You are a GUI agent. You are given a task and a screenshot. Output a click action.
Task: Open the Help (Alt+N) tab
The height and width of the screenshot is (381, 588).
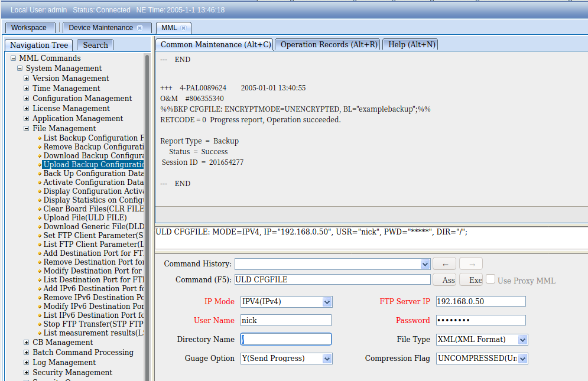pyautogui.click(x=411, y=45)
